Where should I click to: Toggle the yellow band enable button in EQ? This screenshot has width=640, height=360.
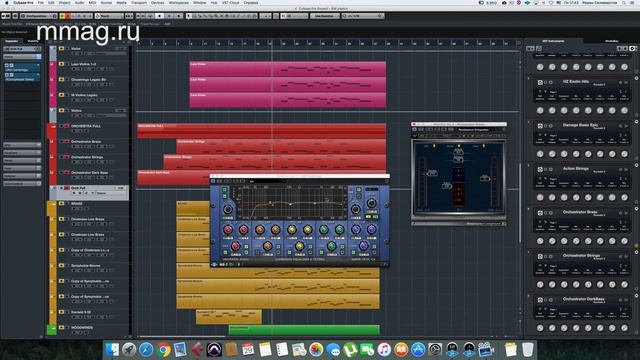pyautogui.click(x=289, y=253)
